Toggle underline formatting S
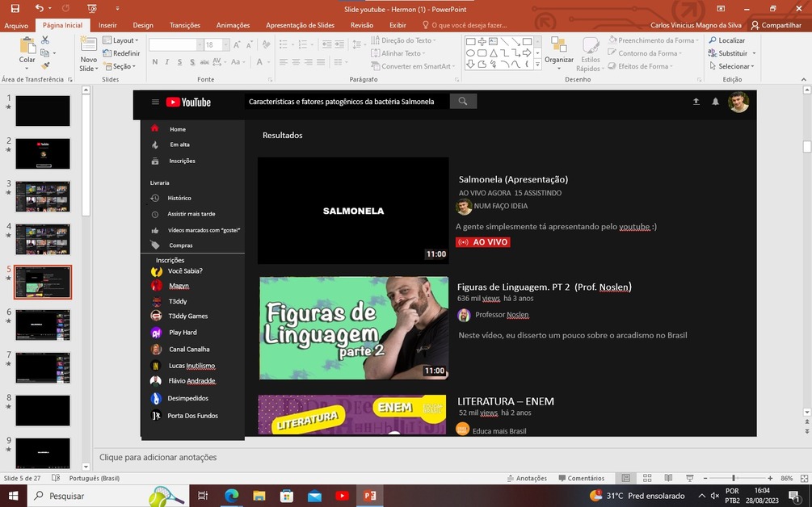 pos(179,61)
